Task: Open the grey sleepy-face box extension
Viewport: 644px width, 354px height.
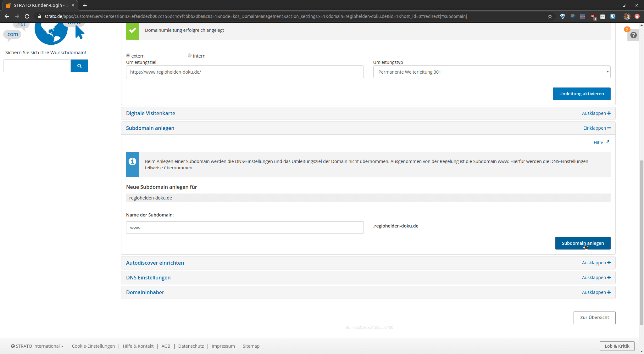Action: point(603,16)
